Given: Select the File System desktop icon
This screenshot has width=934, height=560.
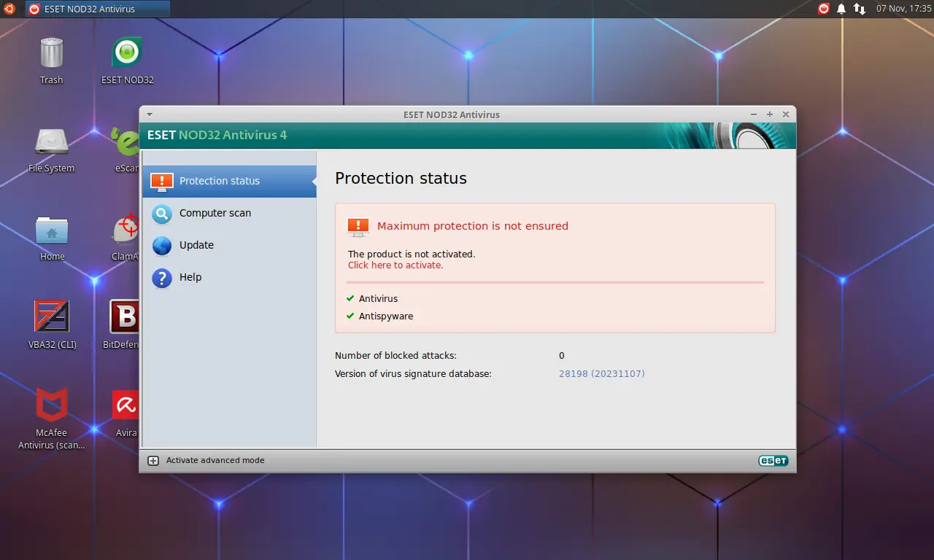Looking at the screenshot, I should [x=52, y=149].
